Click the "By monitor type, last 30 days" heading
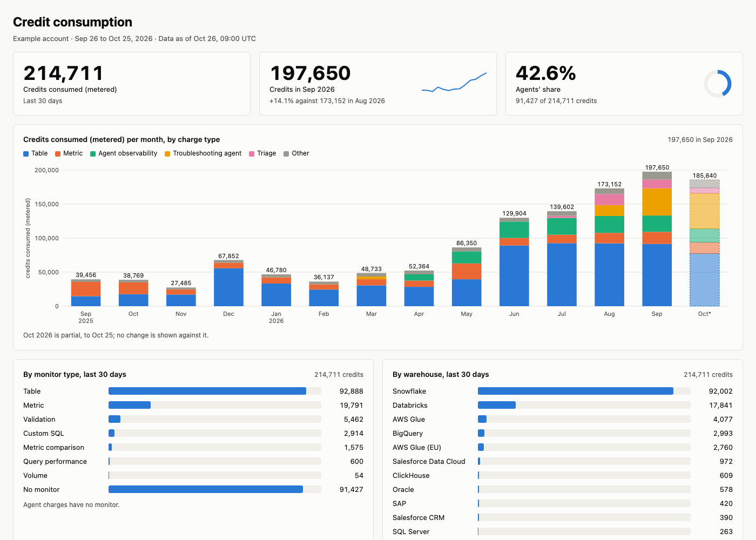The width and height of the screenshot is (756, 540). coord(75,375)
